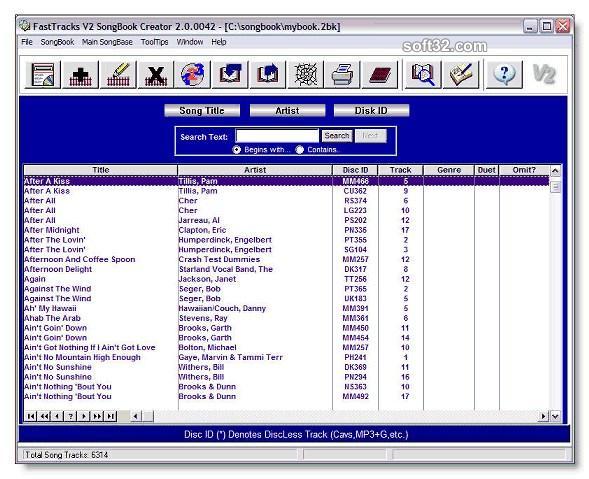This screenshot has height=479, width=589.
Task: Select Ain't Got Nothing If I Ain't Got Love
Action: (x=286, y=347)
